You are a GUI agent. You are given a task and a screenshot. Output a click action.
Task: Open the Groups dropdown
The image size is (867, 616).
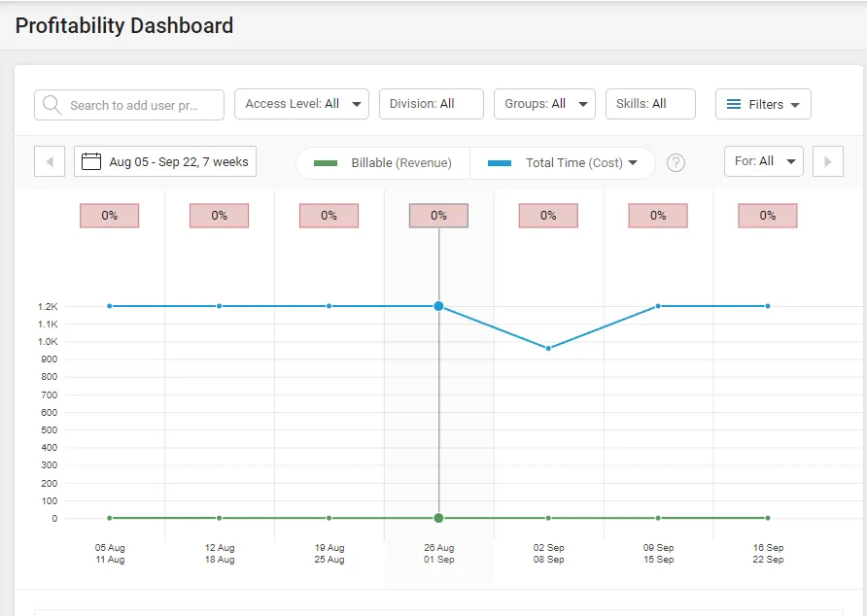(544, 103)
